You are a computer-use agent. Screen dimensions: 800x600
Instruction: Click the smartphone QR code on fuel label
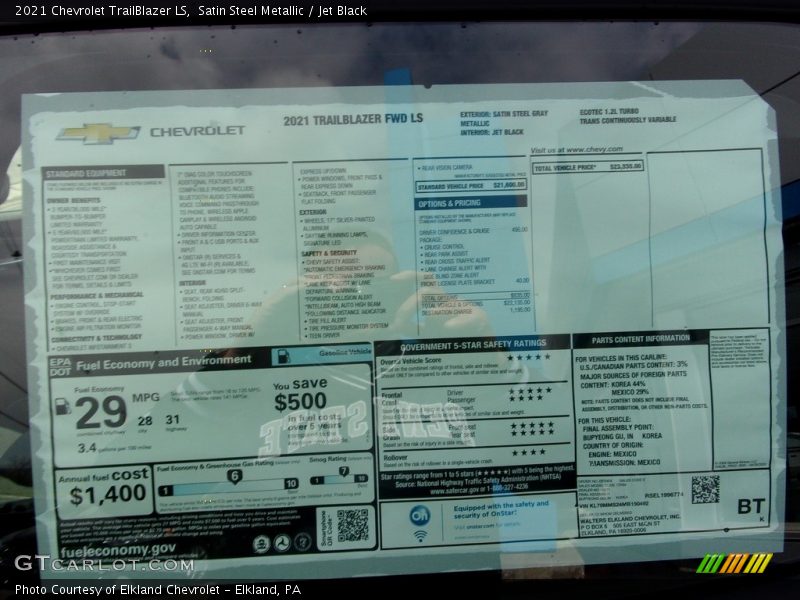[351, 525]
